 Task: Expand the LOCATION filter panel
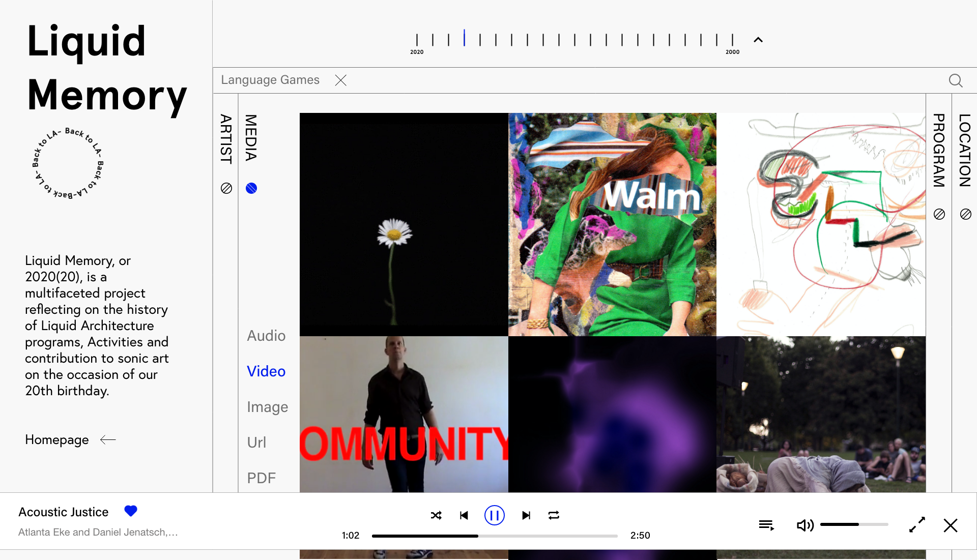(965, 151)
